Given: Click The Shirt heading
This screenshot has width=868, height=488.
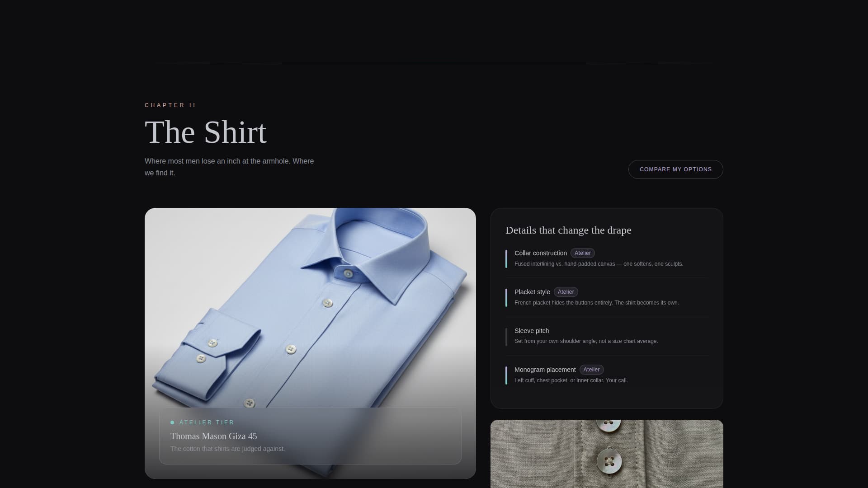Looking at the screenshot, I should point(206,132).
